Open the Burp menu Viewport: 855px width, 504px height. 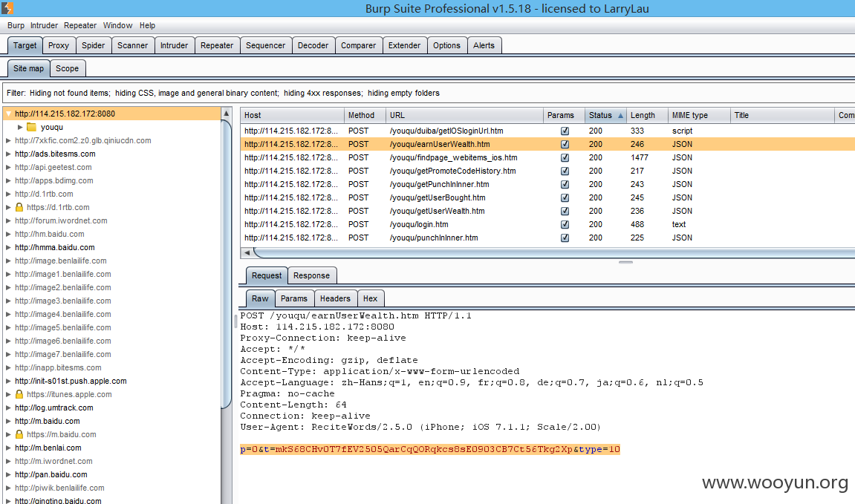(16, 25)
